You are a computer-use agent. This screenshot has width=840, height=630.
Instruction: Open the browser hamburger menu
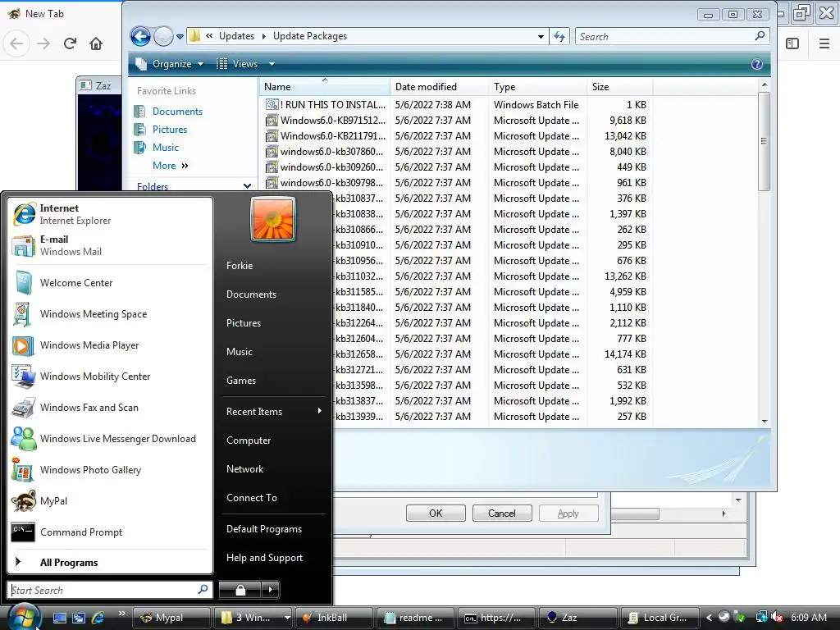click(x=824, y=43)
